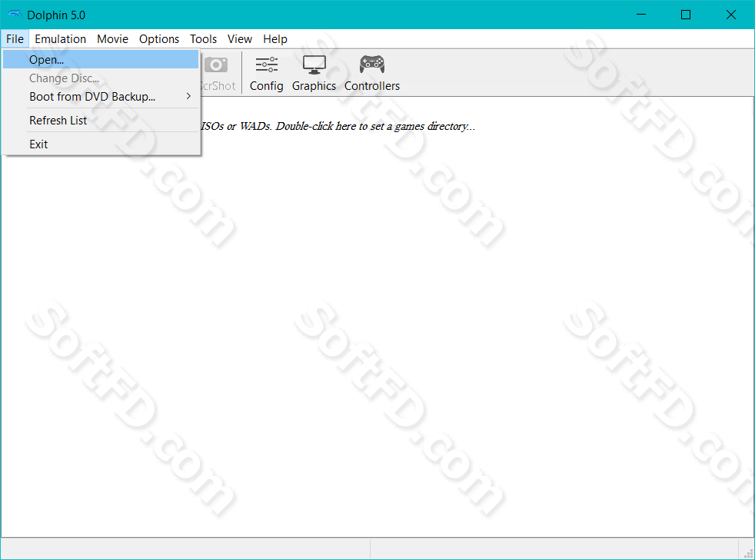Open the Help menu
Image resolution: width=755 pixels, height=560 pixels.
pyautogui.click(x=275, y=39)
